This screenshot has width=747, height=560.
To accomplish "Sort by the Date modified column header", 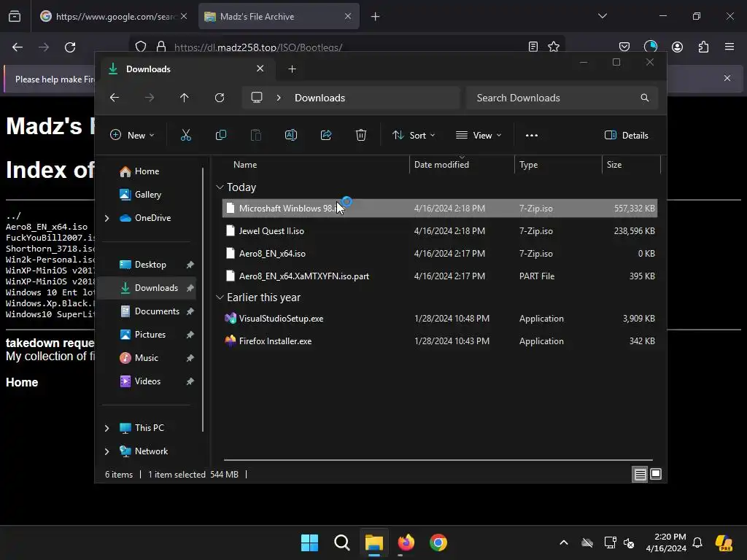I will [x=462, y=165].
